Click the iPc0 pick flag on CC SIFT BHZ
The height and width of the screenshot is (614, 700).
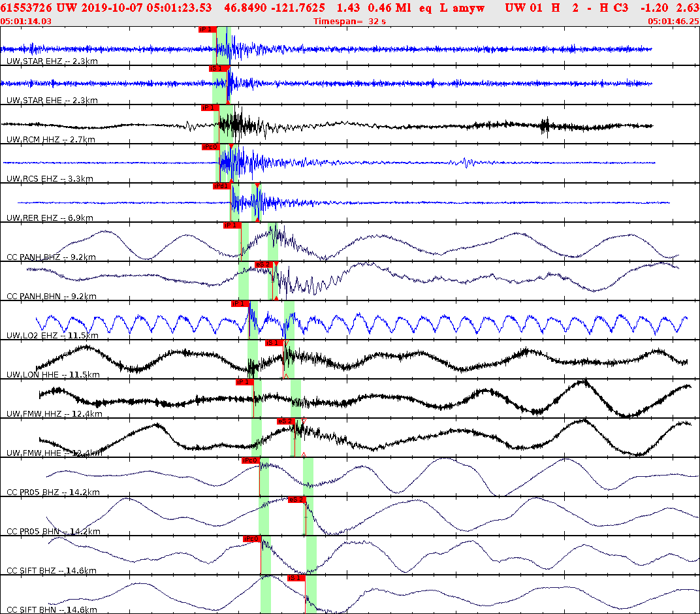[251, 539]
